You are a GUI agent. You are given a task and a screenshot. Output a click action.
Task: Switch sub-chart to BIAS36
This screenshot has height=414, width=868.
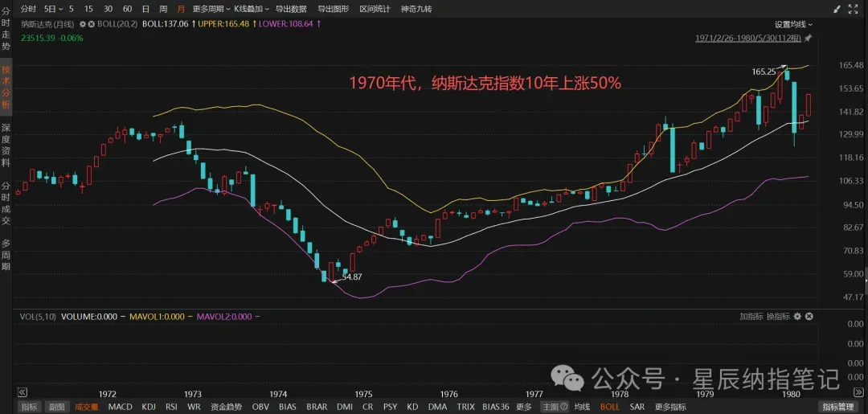coord(495,407)
